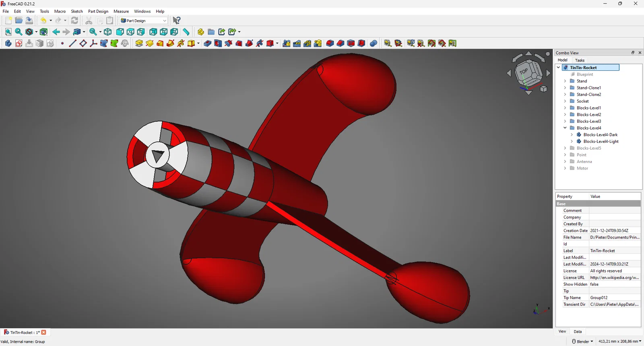Click the Create Group folder icon
Viewport: 644px width, 346px height.
211,32
